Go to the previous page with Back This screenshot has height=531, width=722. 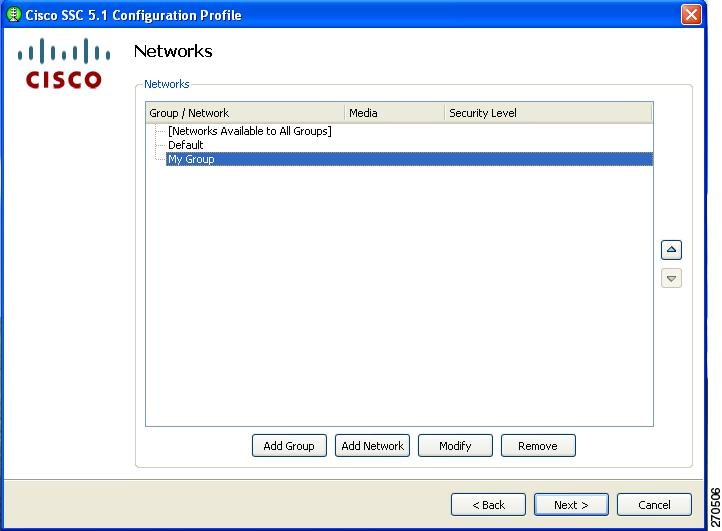488,505
